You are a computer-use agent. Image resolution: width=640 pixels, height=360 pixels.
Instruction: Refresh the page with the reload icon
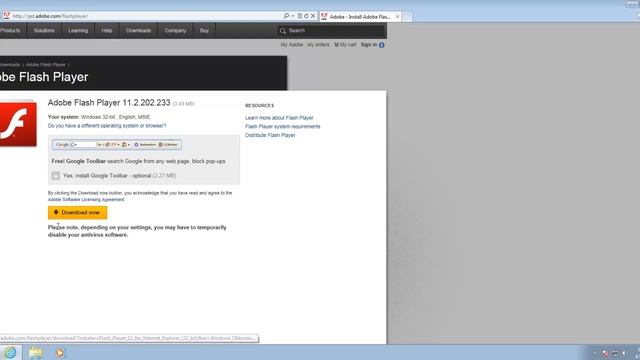coord(306,16)
